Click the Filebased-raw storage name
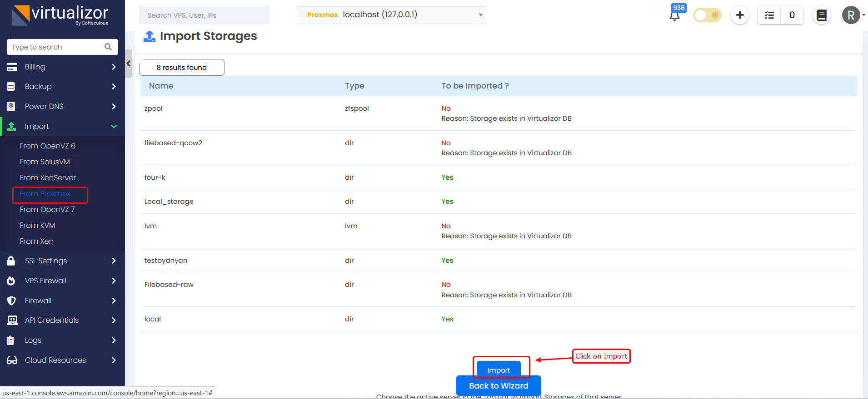 tap(169, 285)
